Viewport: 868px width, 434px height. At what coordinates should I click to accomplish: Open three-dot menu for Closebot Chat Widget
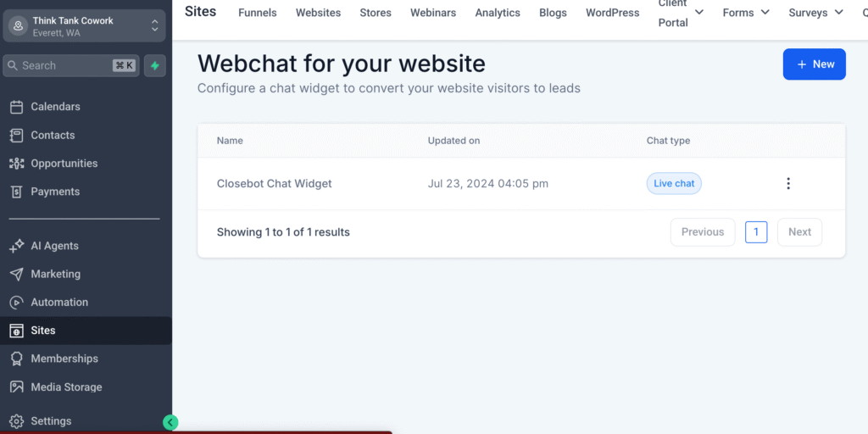coord(788,184)
